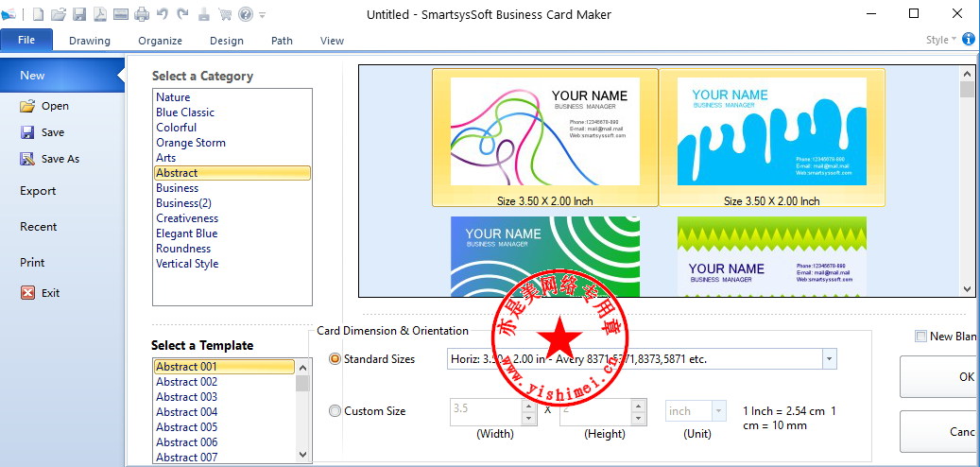Click the shopping cart purchase icon
The image size is (980, 467).
coord(225,14)
